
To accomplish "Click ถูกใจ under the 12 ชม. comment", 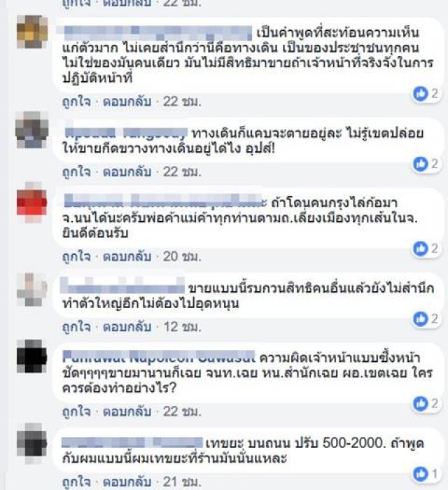I will coord(76,327).
